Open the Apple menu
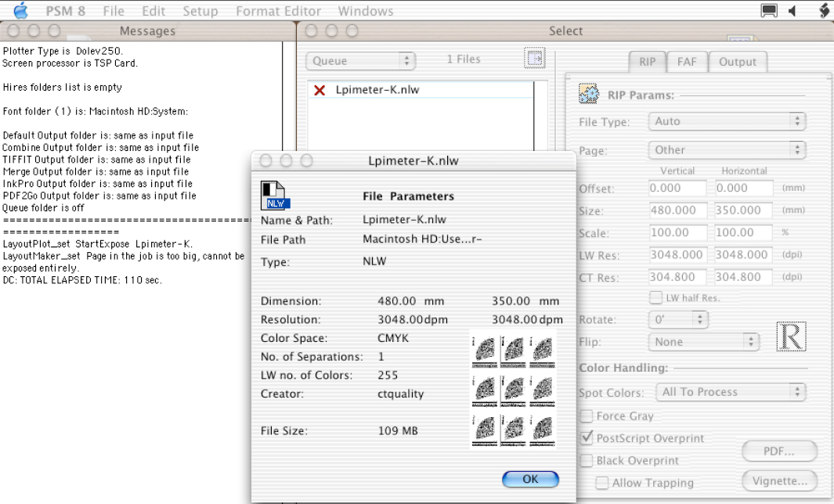 pos(20,10)
